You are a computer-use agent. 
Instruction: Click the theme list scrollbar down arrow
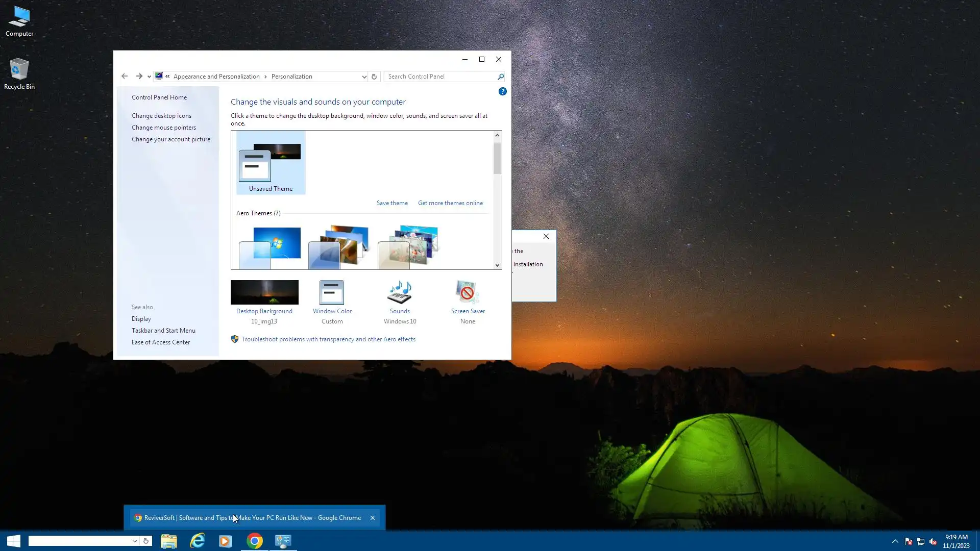tap(497, 265)
